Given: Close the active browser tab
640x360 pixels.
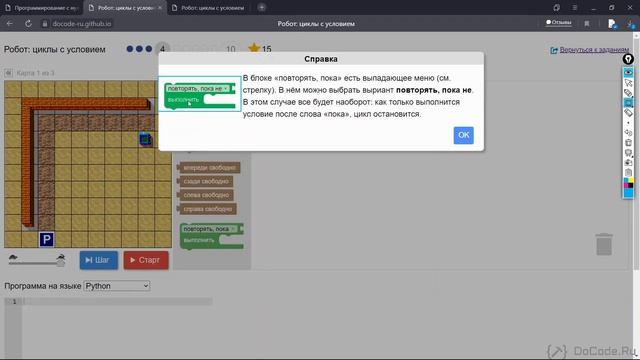Looking at the screenshot, I should (x=160, y=8).
